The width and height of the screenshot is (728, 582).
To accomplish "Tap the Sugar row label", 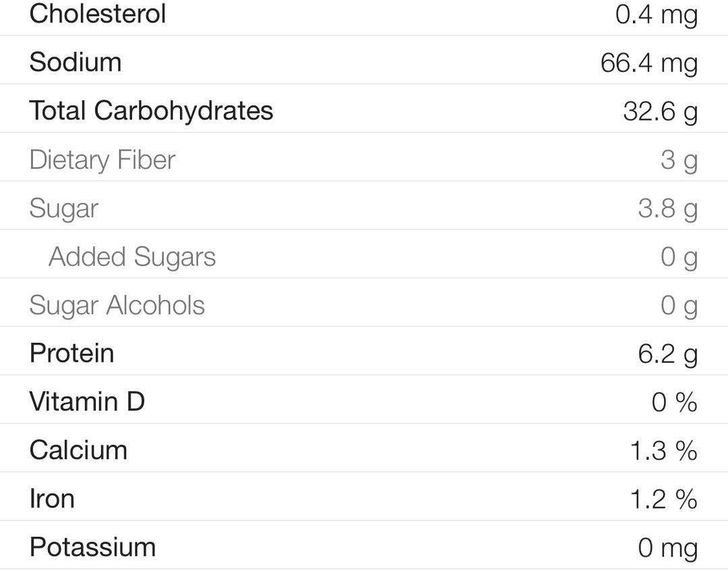I will click(64, 208).
